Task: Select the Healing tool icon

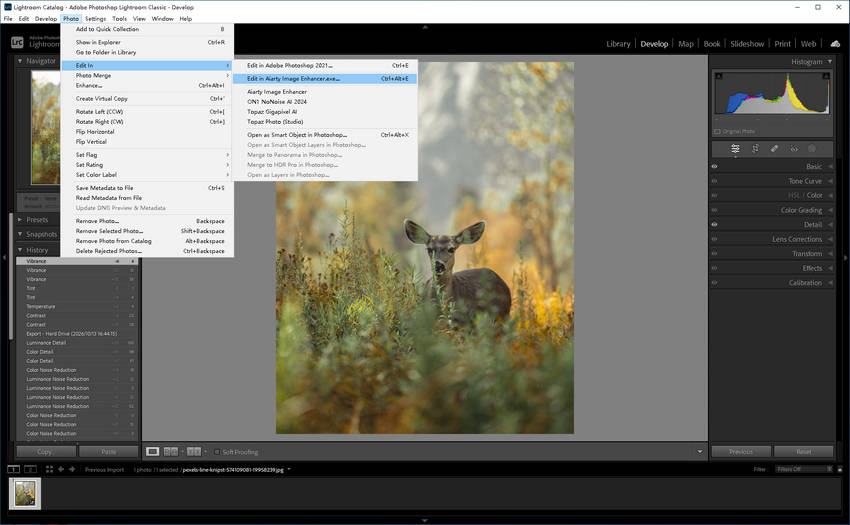Action: point(775,149)
